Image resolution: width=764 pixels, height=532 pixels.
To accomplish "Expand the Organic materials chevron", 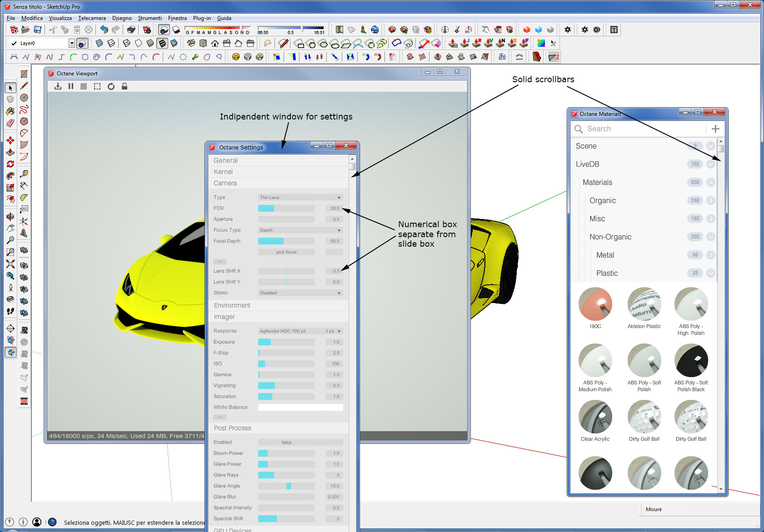I will (x=711, y=200).
